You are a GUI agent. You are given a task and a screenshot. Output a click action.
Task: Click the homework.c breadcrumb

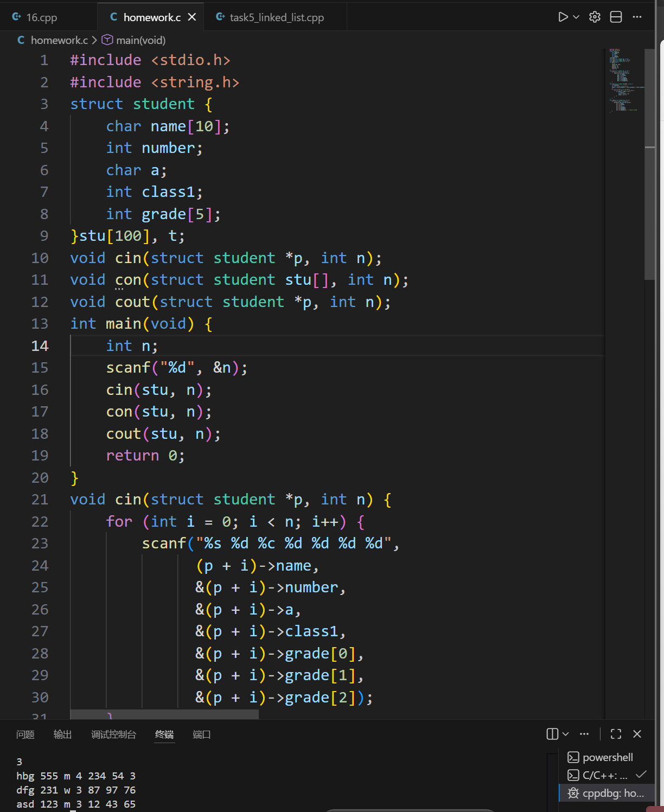[59, 40]
